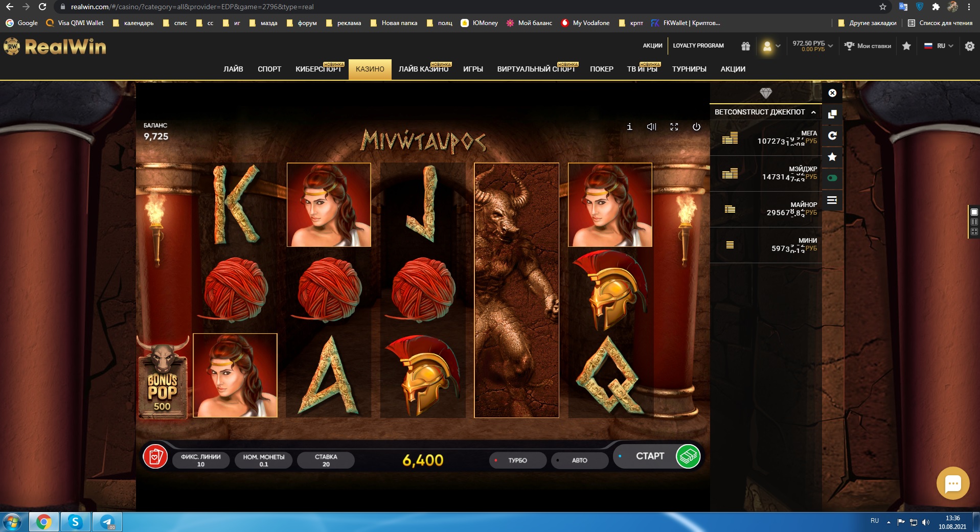980x532 pixels.
Task: Select the Казино tab
Action: point(370,69)
